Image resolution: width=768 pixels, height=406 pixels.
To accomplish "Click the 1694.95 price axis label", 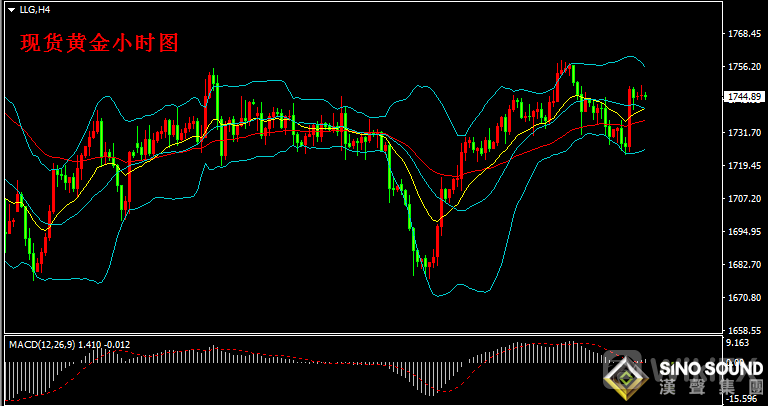I will click(x=744, y=232).
